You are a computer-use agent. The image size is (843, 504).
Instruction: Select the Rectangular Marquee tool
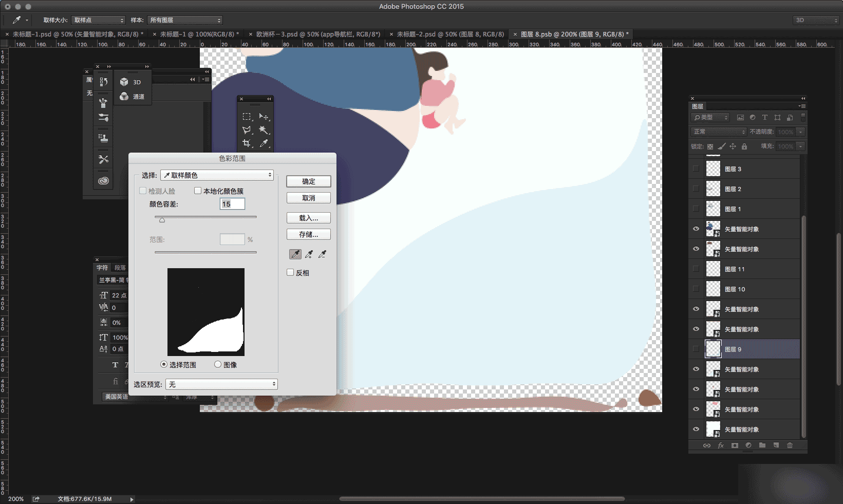[x=247, y=117]
